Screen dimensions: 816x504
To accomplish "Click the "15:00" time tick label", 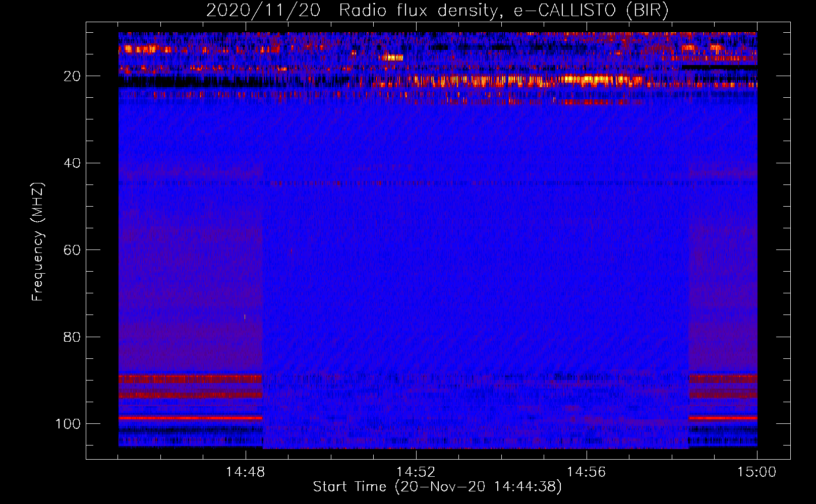I will pyautogui.click(x=756, y=472).
